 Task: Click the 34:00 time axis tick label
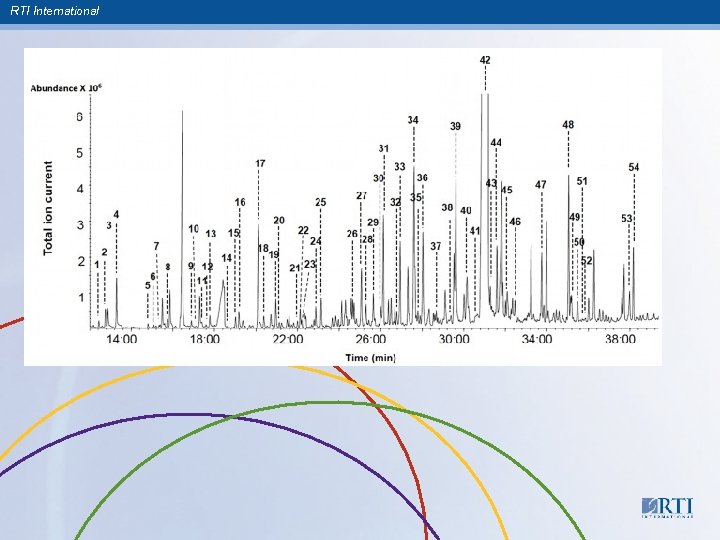point(536,339)
